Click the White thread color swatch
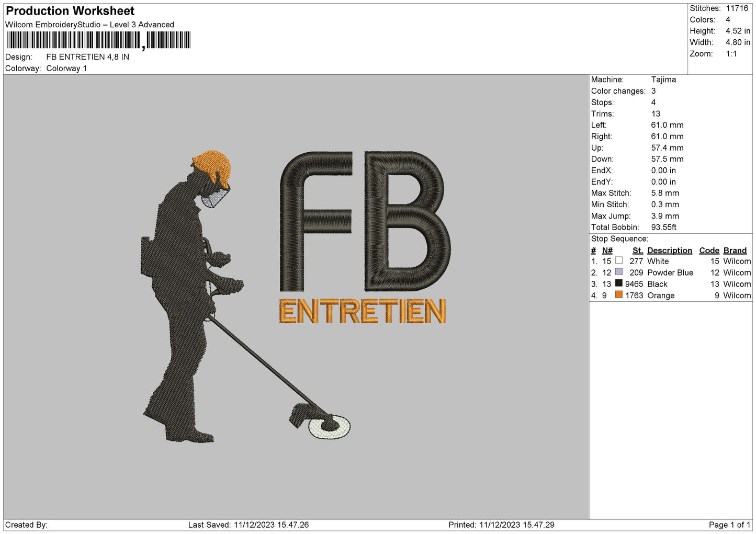Viewport: 756px width, 534px height. click(619, 260)
